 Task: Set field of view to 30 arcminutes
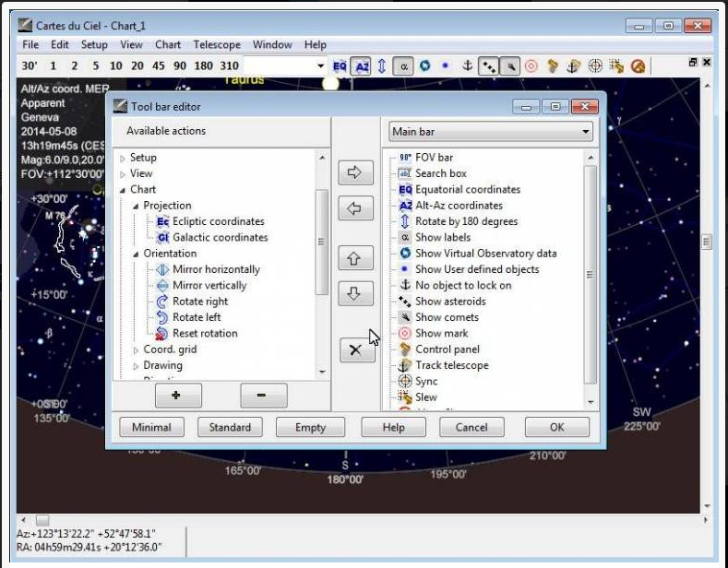click(x=30, y=65)
